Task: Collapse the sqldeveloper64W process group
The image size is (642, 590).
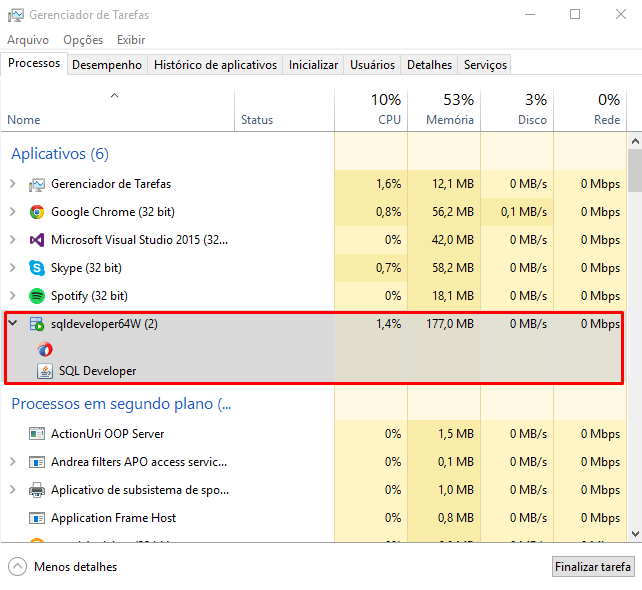Action: tap(12, 324)
